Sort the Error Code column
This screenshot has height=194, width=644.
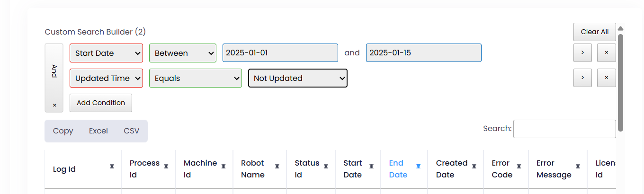(x=519, y=167)
